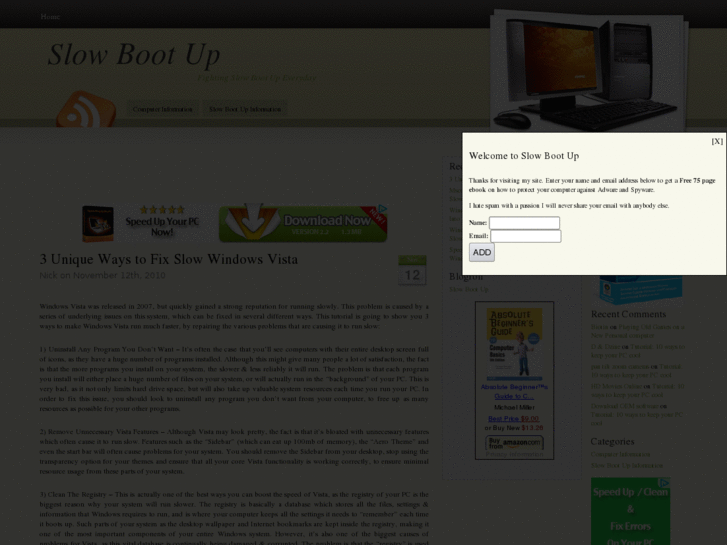Click the Name input field
The height and width of the screenshot is (545, 727).
(x=524, y=223)
